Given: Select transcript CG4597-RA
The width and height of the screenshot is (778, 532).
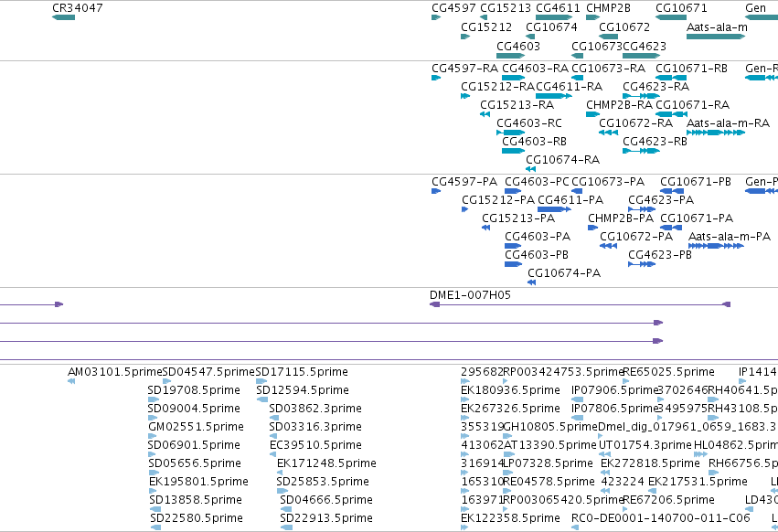Looking at the screenshot, I should pyautogui.click(x=436, y=78).
